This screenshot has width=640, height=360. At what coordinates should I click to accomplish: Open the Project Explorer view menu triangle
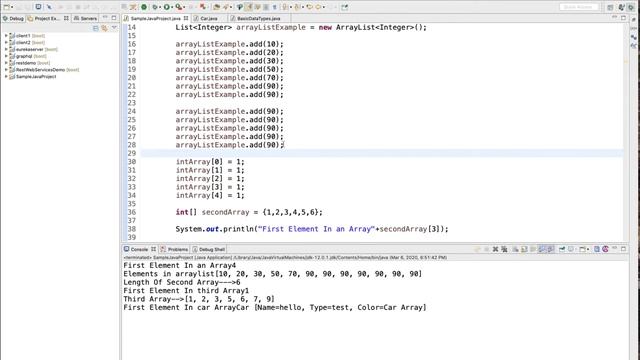coord(114,28)
